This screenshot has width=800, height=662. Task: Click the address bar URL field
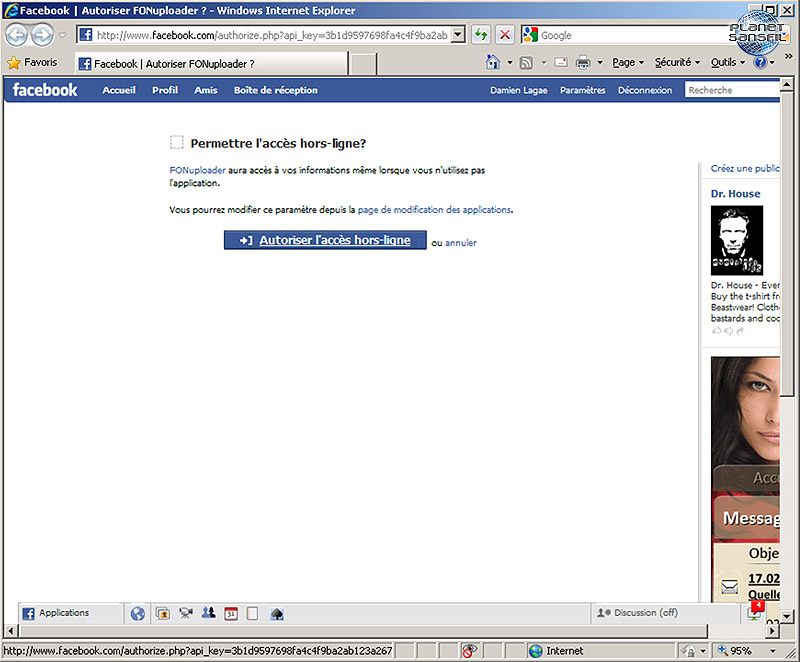272,35
